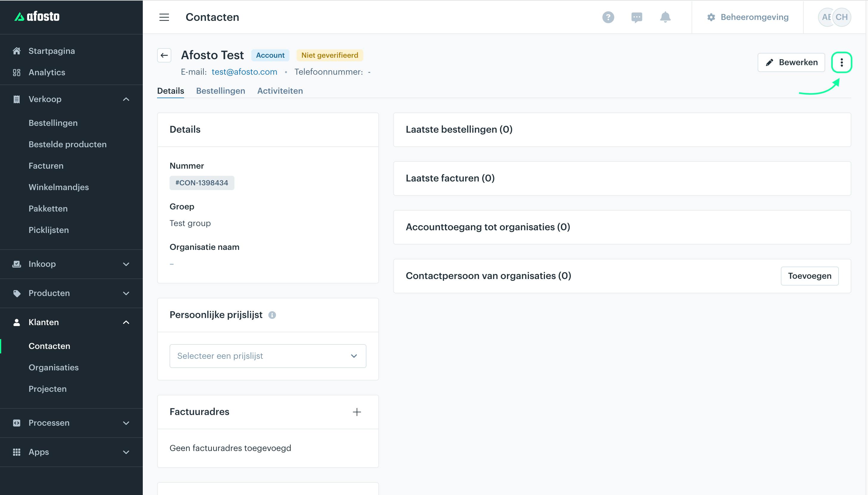Click Accounttoegang tot organisaties (0) heading

tap(488, 227)
